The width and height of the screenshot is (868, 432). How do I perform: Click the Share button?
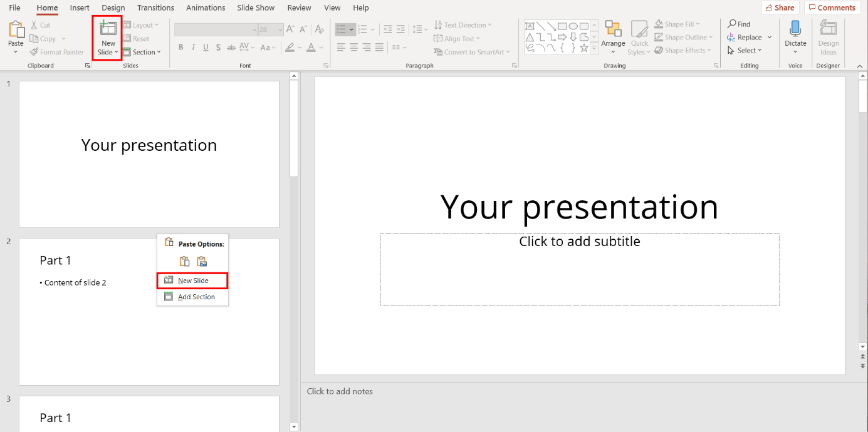(780, 7)
